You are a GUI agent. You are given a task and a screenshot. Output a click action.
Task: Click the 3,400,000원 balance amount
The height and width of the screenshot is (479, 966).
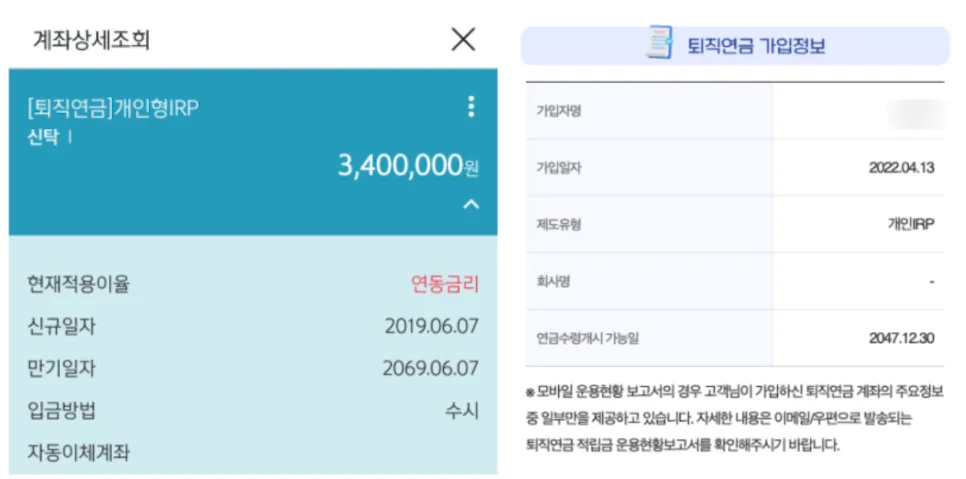click(408, 166)
